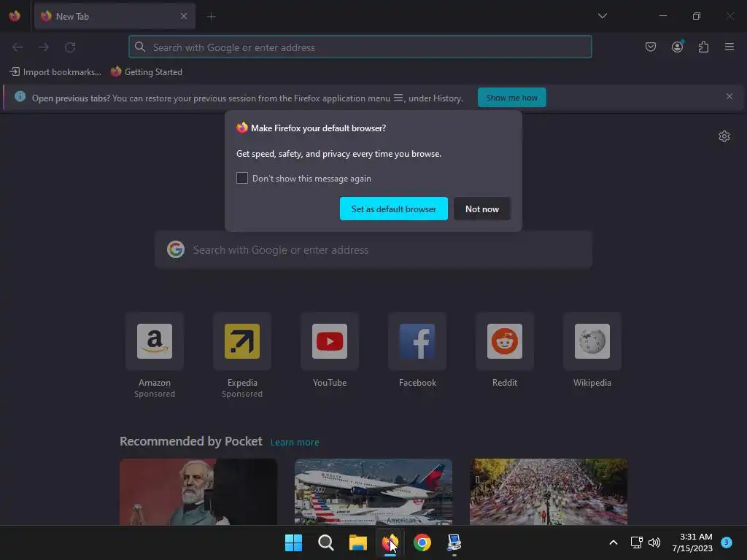
Task: Click the Google search box on page
Action: tap(373, 249)
